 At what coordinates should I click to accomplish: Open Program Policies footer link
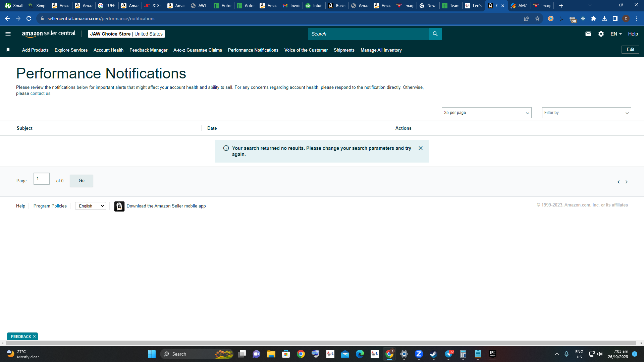point(50,206)
